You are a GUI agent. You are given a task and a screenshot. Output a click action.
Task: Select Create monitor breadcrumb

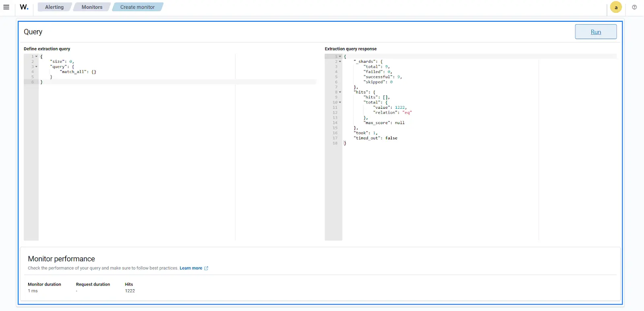click(137, 7)
